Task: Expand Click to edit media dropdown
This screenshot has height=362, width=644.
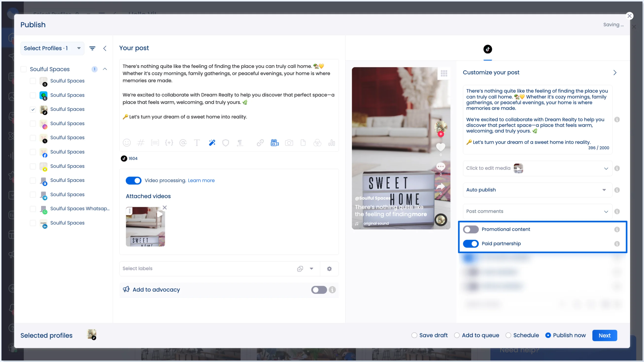Action: [x=606, y=168]
